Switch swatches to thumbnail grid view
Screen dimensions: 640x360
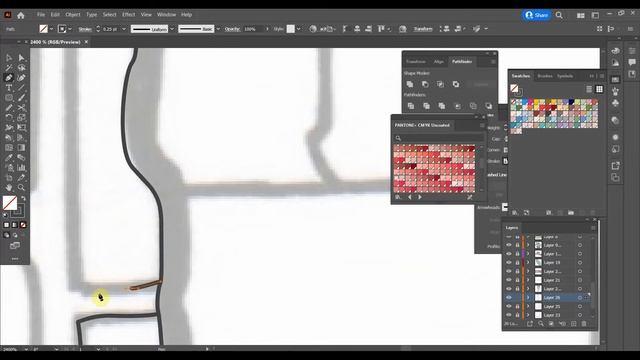tap(599, 89)
